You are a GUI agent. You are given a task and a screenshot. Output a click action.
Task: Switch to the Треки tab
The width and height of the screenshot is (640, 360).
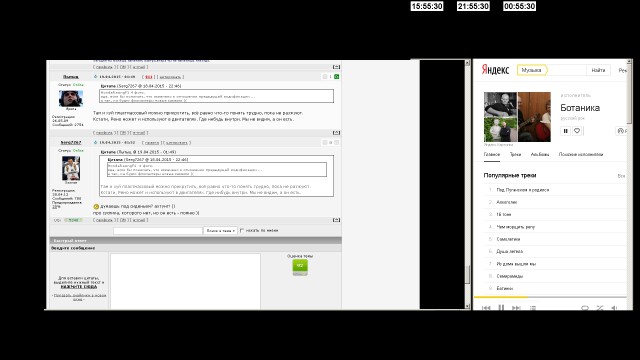click(515, 154)
